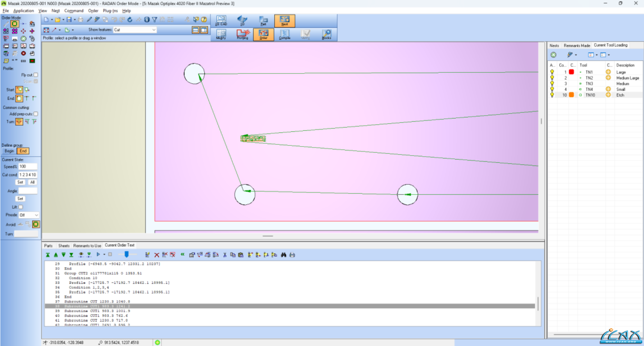Click the red color swatch for TN1
644x346 pixels.
tap(571, 72)
